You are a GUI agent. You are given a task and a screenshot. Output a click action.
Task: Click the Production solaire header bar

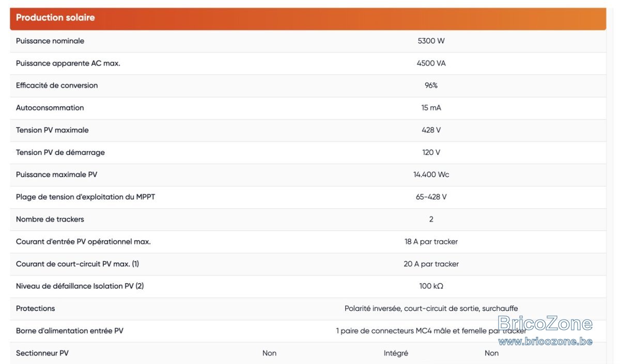(x=308, y=19)
